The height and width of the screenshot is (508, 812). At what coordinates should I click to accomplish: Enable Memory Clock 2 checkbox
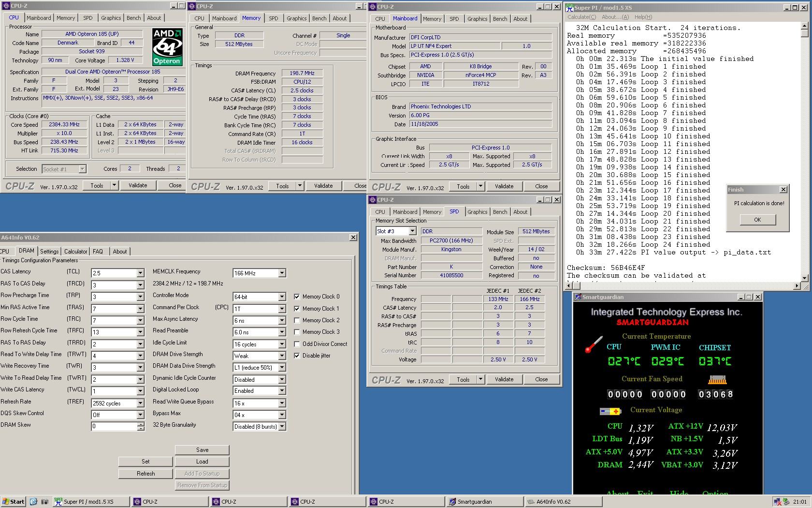(297, 320)
